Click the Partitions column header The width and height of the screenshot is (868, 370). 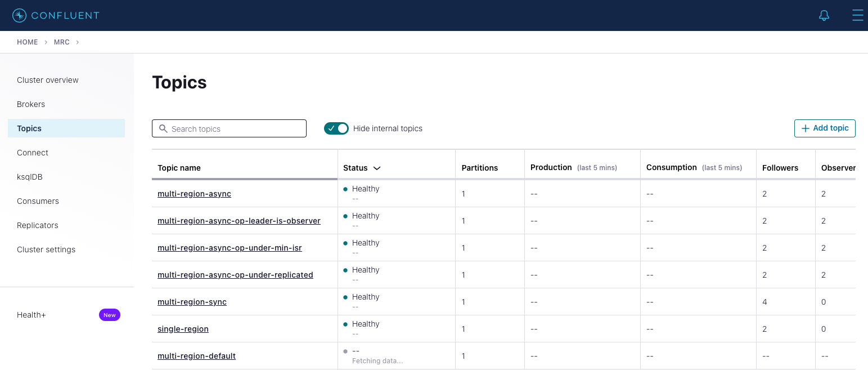coord(479,168)
